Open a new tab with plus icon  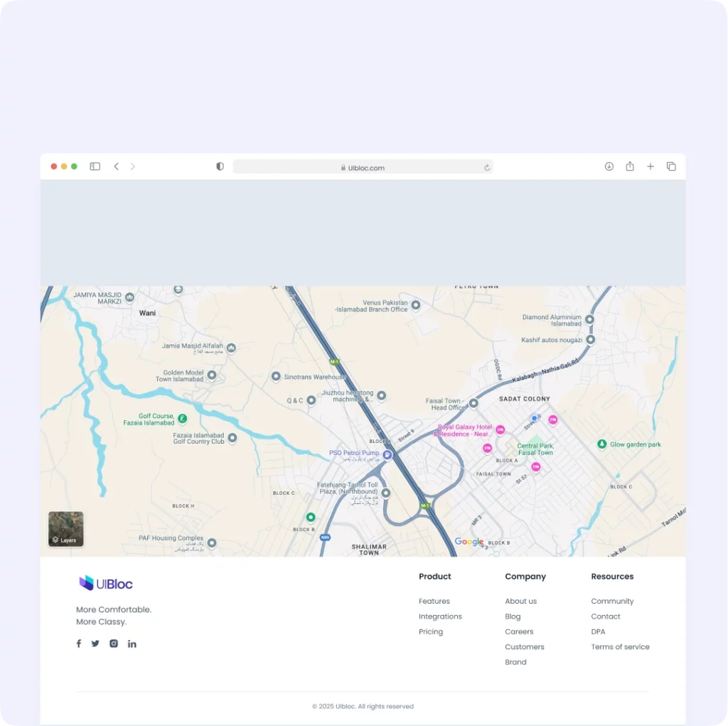click(x=651, y=166)
